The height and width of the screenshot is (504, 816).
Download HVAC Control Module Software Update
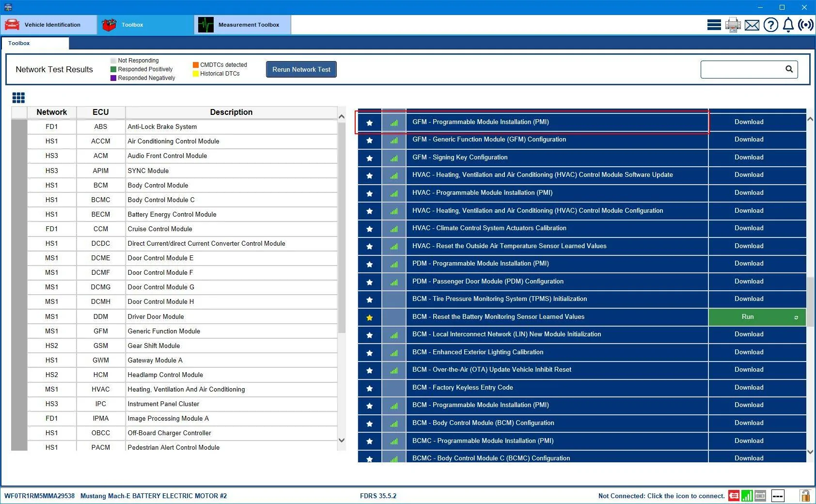pos(749,175)
